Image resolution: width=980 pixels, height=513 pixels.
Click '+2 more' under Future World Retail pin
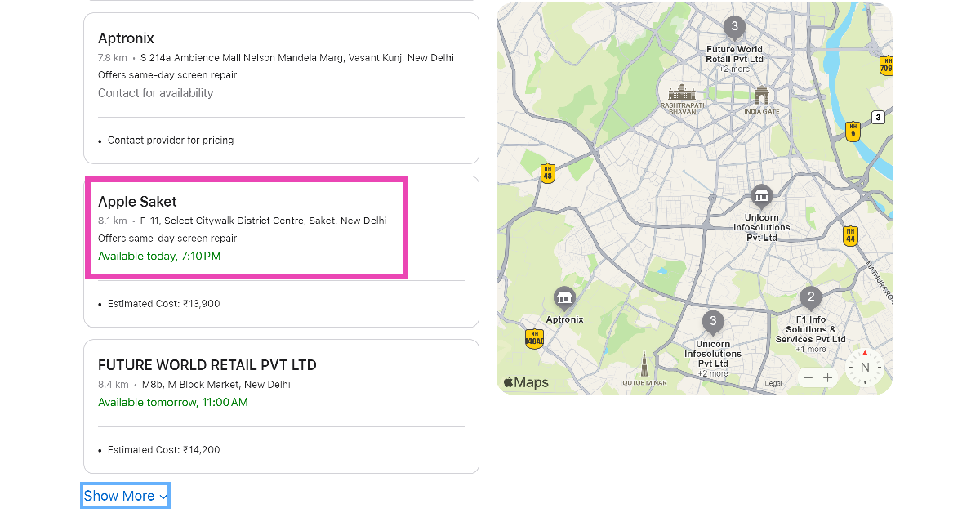click(734, 69)
